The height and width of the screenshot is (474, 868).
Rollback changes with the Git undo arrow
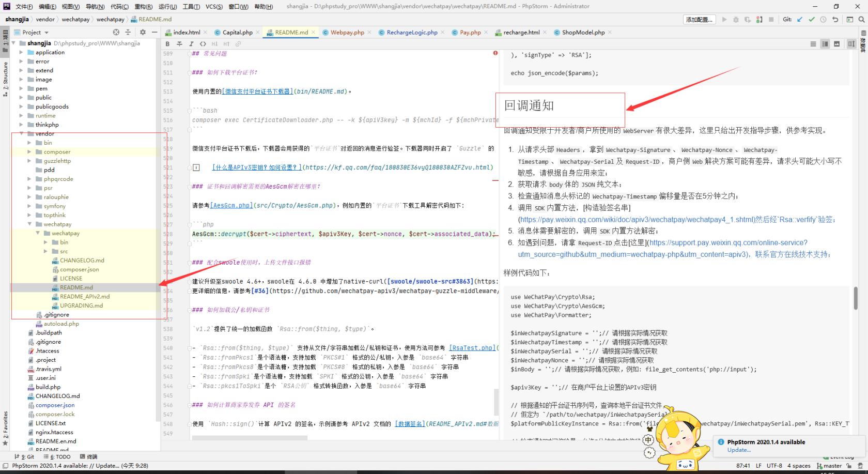tap(835, 20)
